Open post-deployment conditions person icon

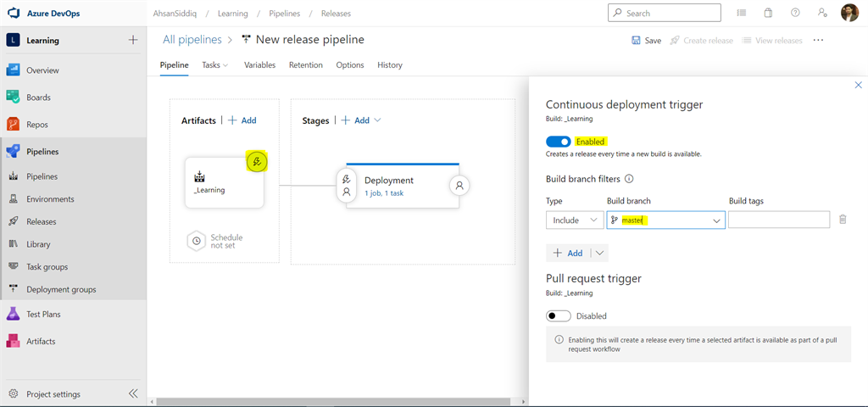coord(459,184)
